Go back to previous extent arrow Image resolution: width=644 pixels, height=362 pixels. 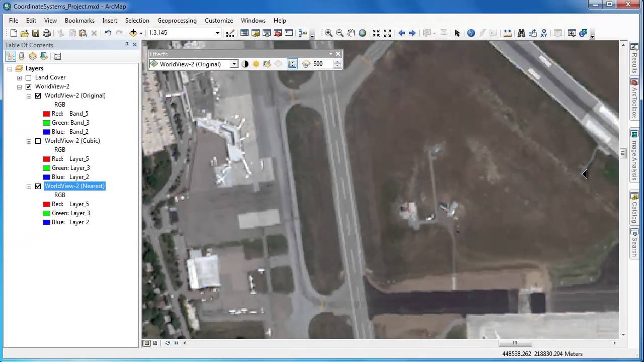tap(401, 33)
